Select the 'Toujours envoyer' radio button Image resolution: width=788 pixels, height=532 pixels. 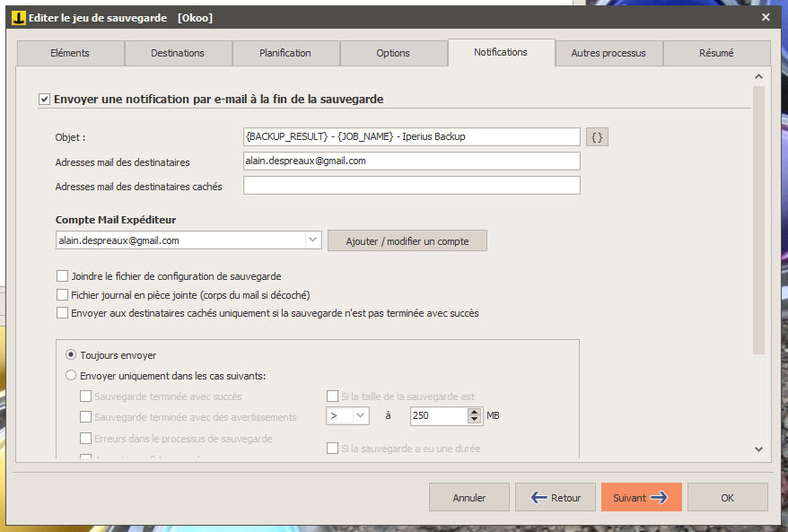pos(71,355)
